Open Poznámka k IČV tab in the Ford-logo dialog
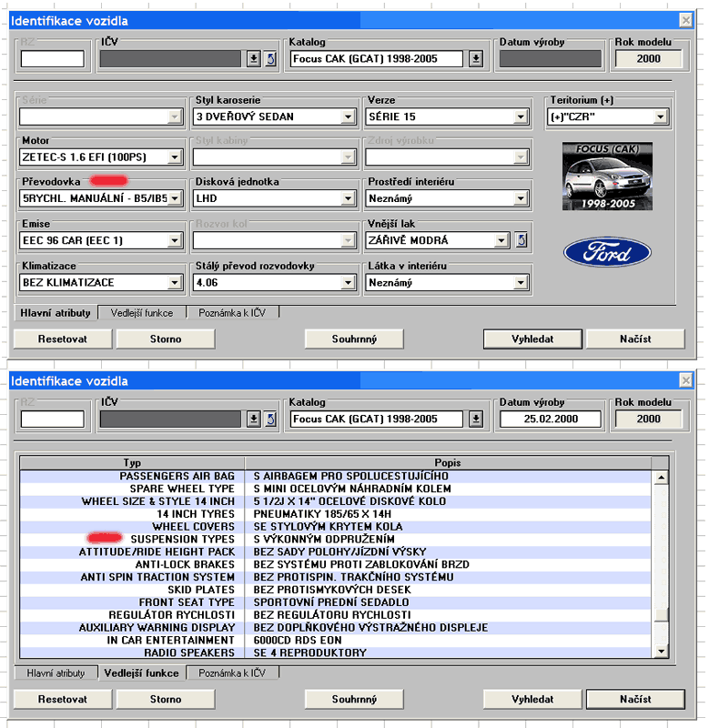Image resolution: width=709 pixels, height=728 pixels. 234,312
